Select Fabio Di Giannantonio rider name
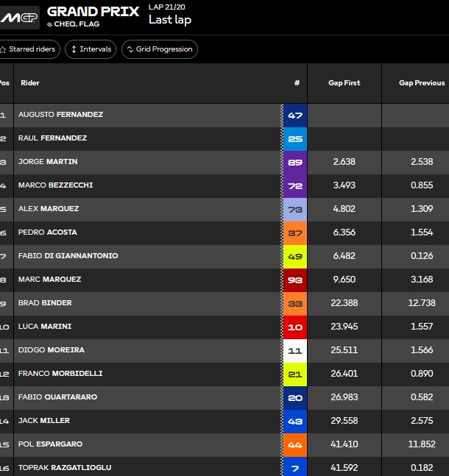Viewport: 449px width, 476px height. coord(68,255)
